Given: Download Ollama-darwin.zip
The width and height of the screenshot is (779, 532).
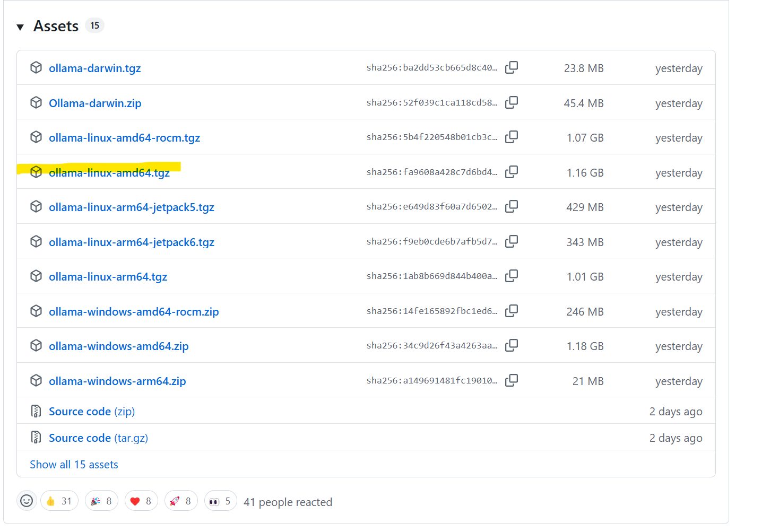Looking at the screenshot, I should (x=95, y=103).
